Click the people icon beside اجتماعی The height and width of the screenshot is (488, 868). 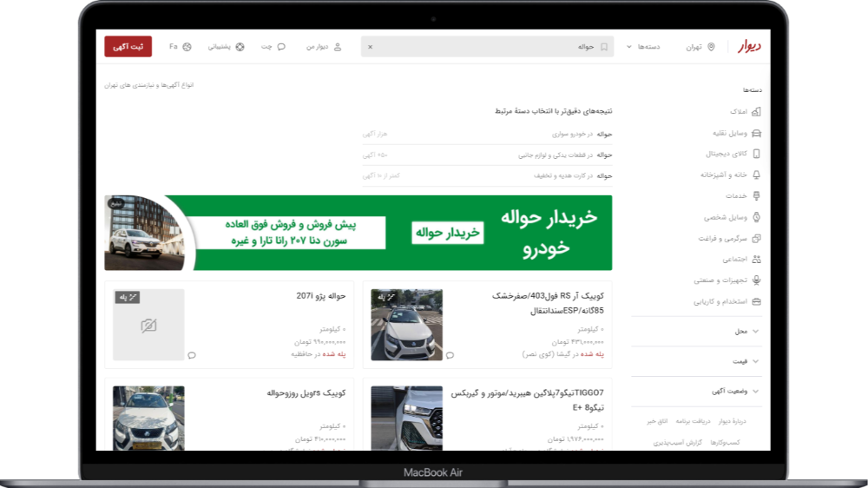[756, 260]
